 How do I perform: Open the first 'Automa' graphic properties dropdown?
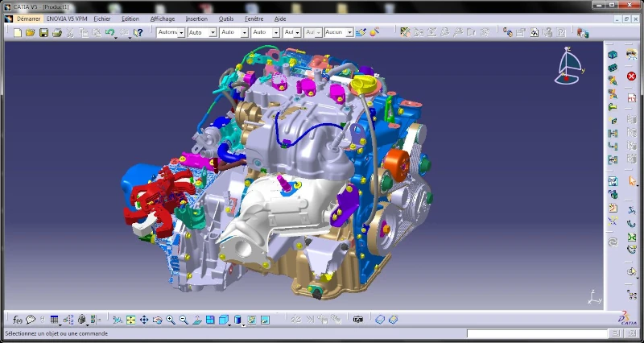pyautogui.click(x=181, y=33)
